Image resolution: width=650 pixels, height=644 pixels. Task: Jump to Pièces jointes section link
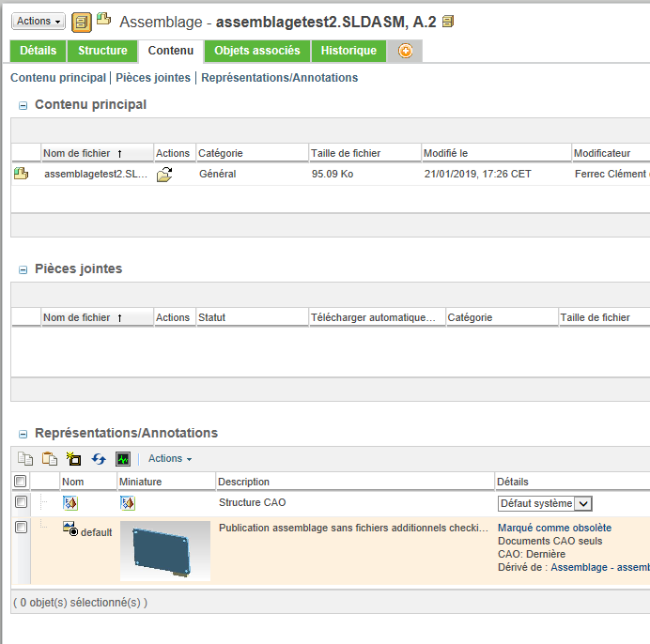click(153, 78)
